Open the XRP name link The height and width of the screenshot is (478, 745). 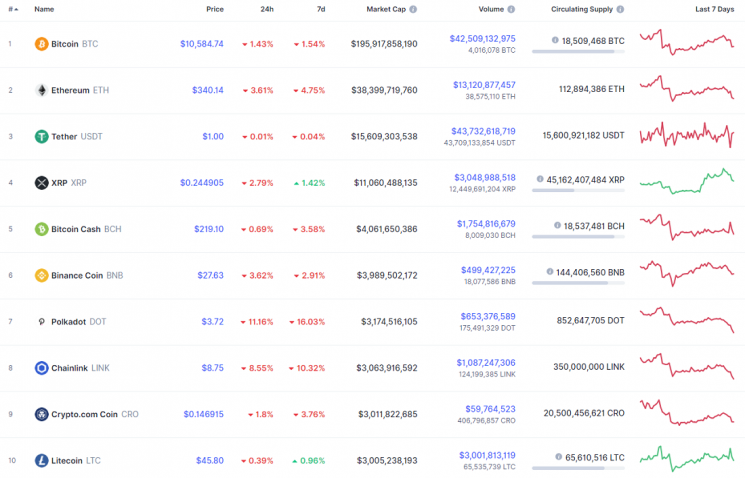(x=69, y=182)
